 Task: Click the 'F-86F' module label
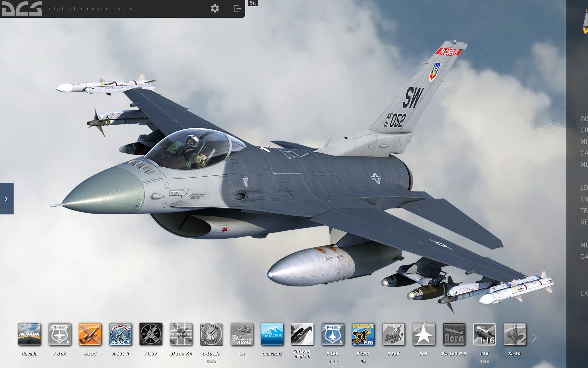click(393, 354)
